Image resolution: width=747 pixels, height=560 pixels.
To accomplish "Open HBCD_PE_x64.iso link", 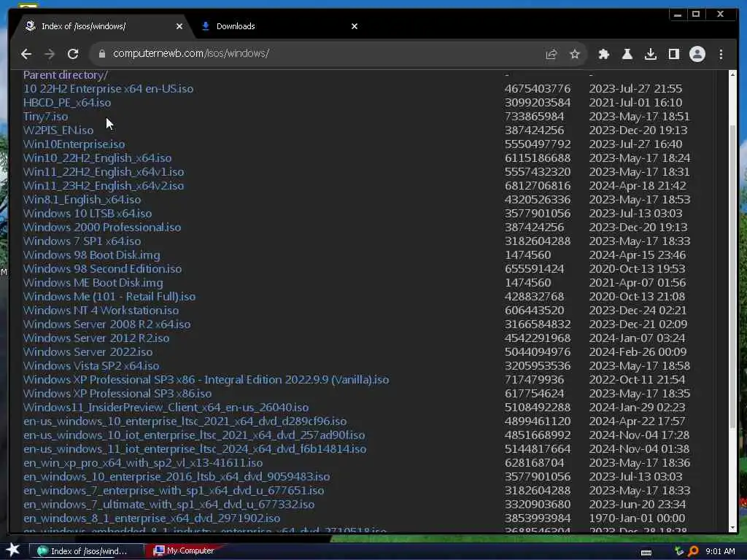I will tap(67, 102).
